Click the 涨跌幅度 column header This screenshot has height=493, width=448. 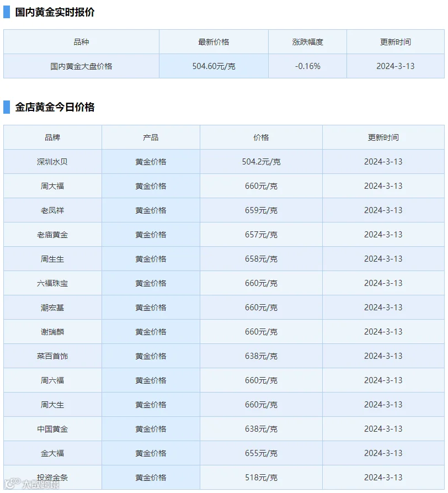tap(307, 42)
